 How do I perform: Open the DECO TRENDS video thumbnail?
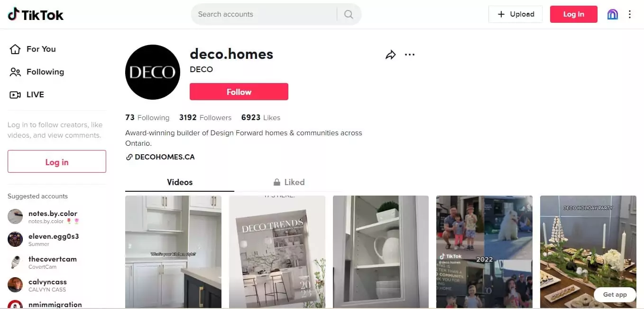pyautogui.click(x=277, y=252)
